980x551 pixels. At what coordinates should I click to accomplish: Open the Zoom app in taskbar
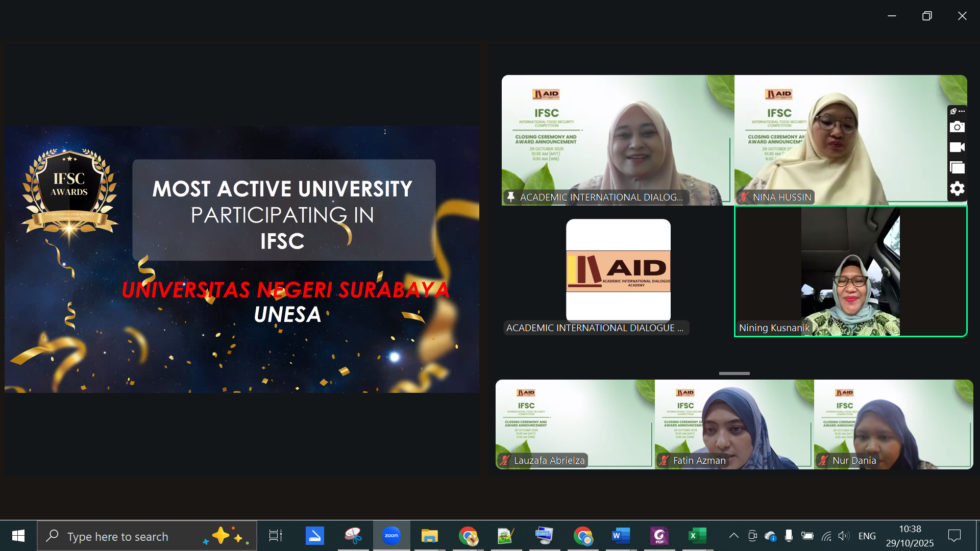pos(391,536)
